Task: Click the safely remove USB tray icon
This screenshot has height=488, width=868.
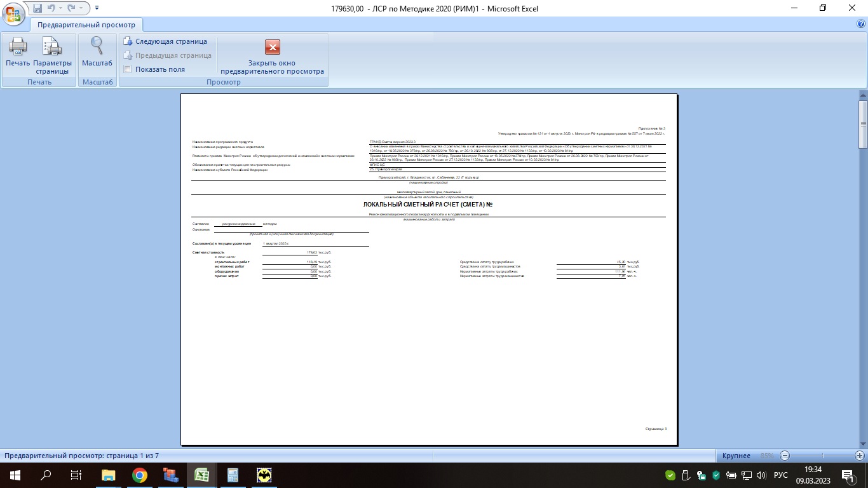Action: 686,475
